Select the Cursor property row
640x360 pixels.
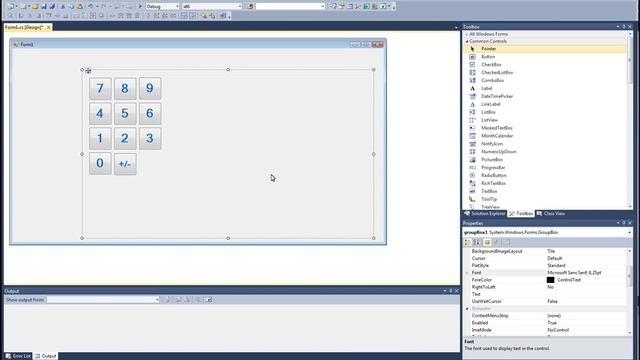pos(546,258)
